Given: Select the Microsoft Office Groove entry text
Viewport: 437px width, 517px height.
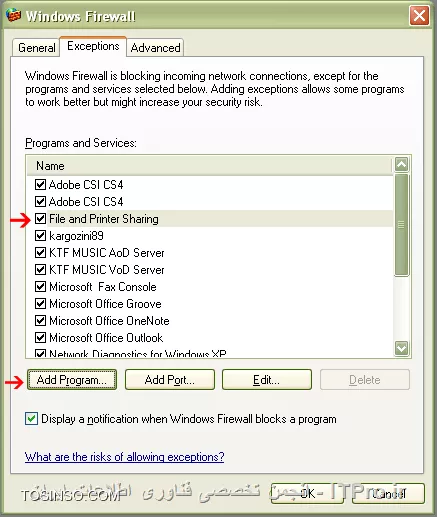Looking at the screenshot, I should pos(105,304).
